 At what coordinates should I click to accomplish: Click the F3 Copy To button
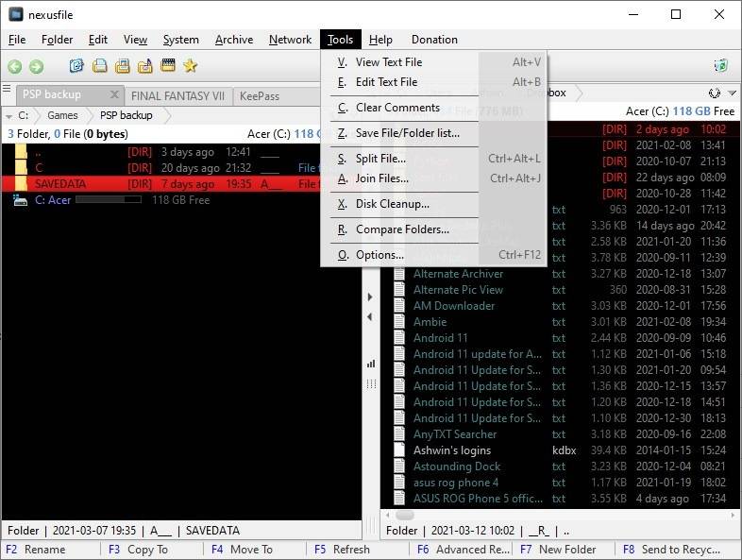pos(153,549)
